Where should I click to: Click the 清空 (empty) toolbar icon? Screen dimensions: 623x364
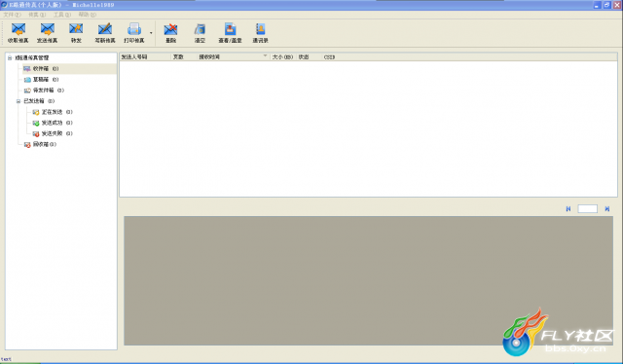coord(200,29)
